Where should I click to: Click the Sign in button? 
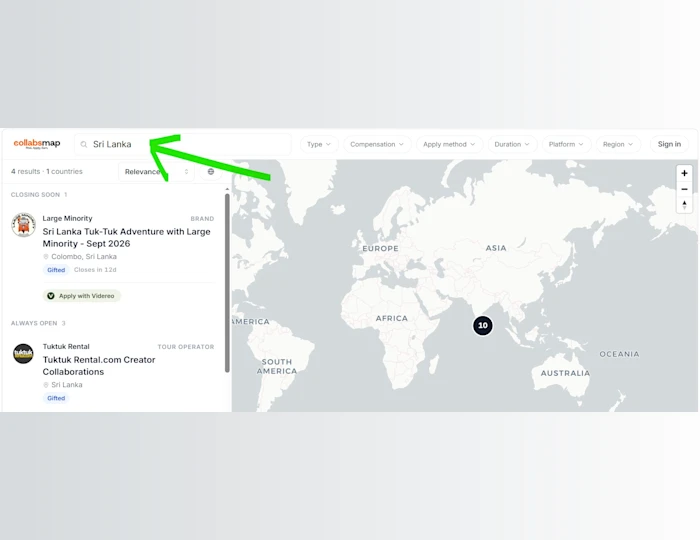pyautogui.click(x=669, y=144)
